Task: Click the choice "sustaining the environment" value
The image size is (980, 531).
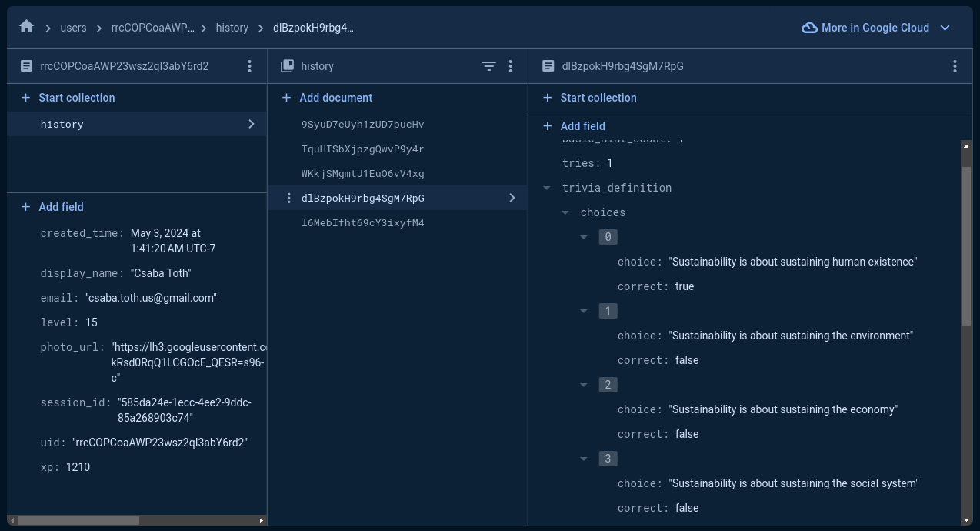Action: (791, 336)
